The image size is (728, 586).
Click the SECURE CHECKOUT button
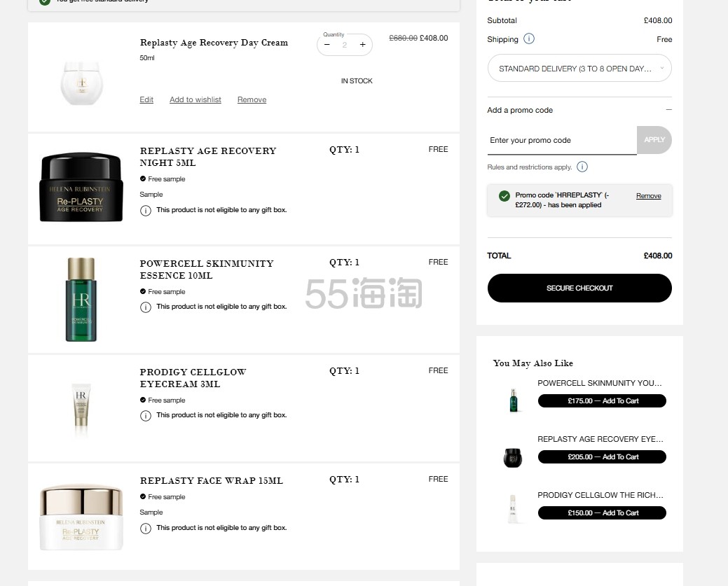click(579, 288)
